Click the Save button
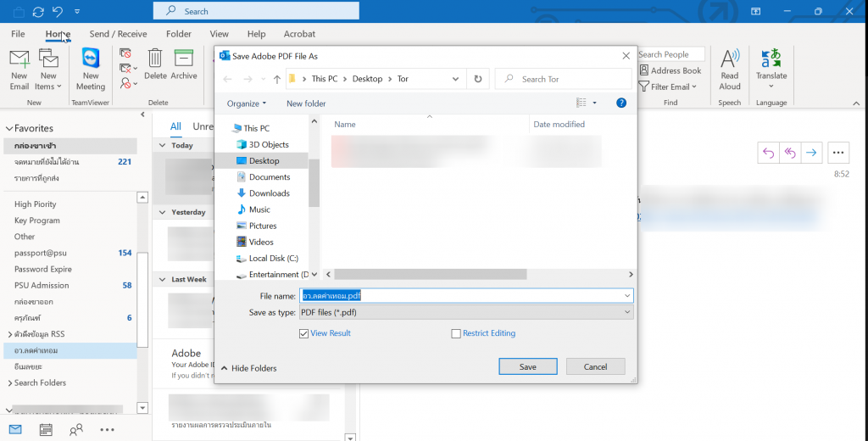868x441 pixels. click(527, 366)
